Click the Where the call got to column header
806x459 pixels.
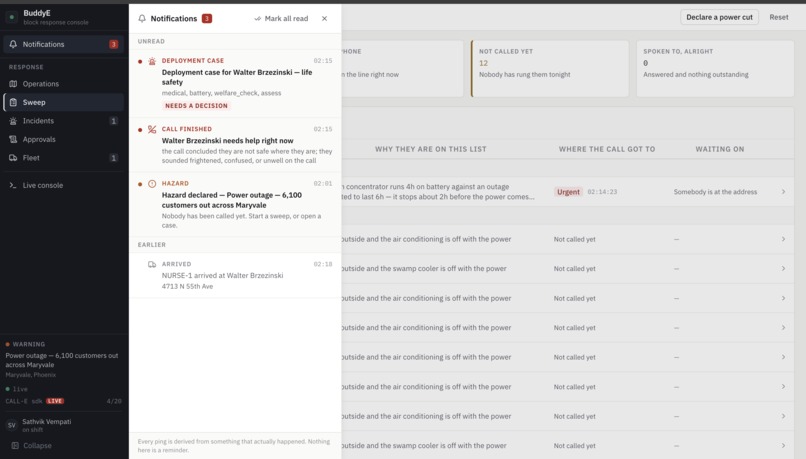pyautogui.click(x=607, y=149)
